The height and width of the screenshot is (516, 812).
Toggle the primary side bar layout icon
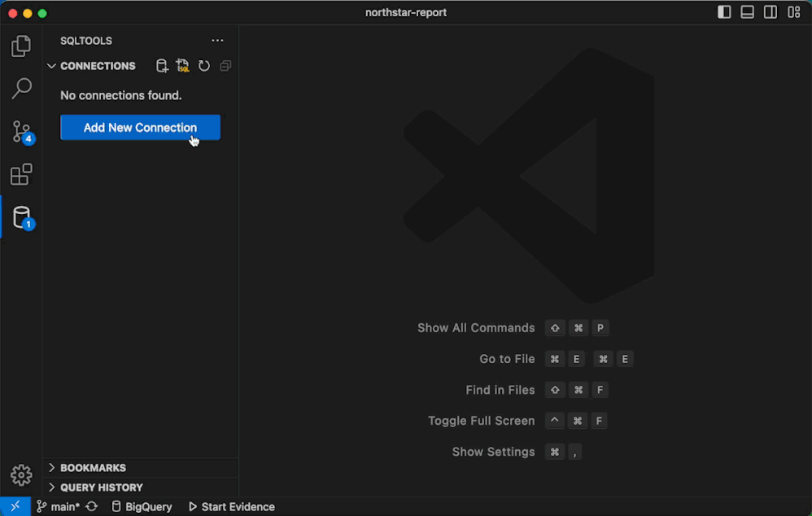pos(724,12)
